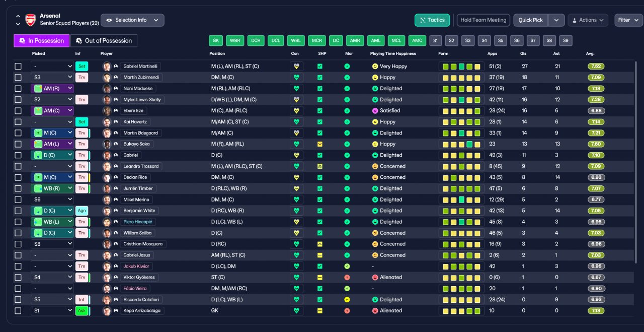The width and height of the screenshot is (644, 332).
Task: Click the Set info badge for Gabriel Martinelli
Action: click(x=82, y=66)
